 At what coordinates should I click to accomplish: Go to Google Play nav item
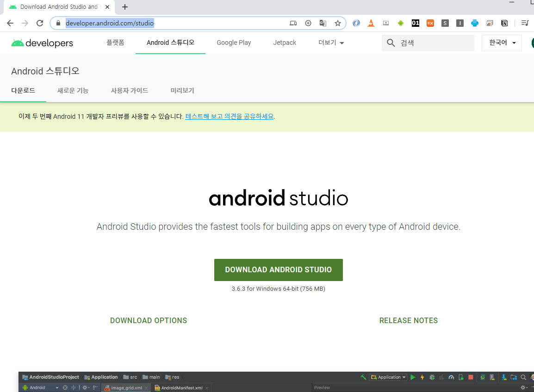(x=234, y=43)
